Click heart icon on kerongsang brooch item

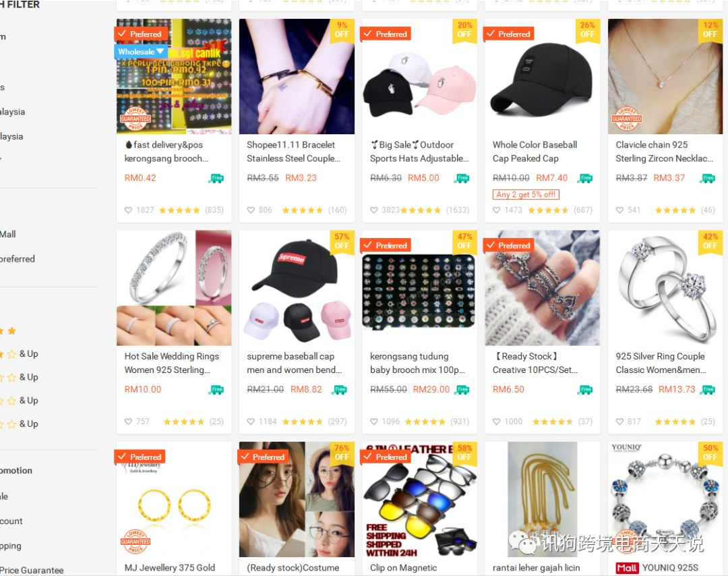(x=129, y=210)
